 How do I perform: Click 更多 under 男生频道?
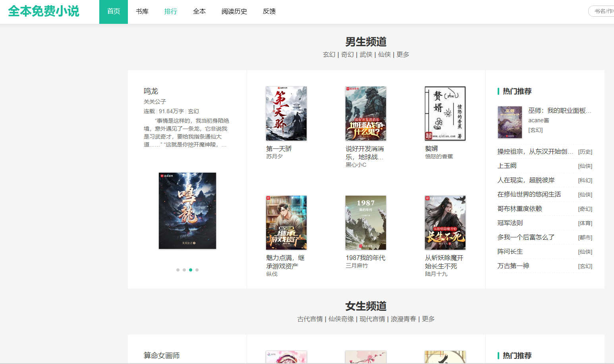[x=403, y=55]
